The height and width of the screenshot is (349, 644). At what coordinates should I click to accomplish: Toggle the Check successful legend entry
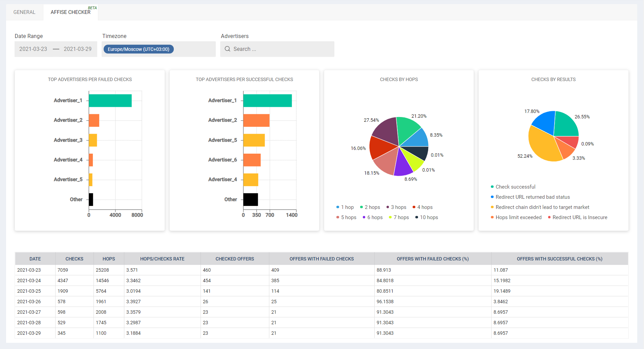513,187
